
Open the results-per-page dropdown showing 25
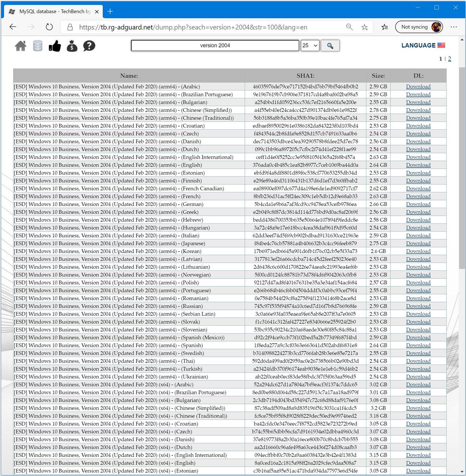pos(310,46)
